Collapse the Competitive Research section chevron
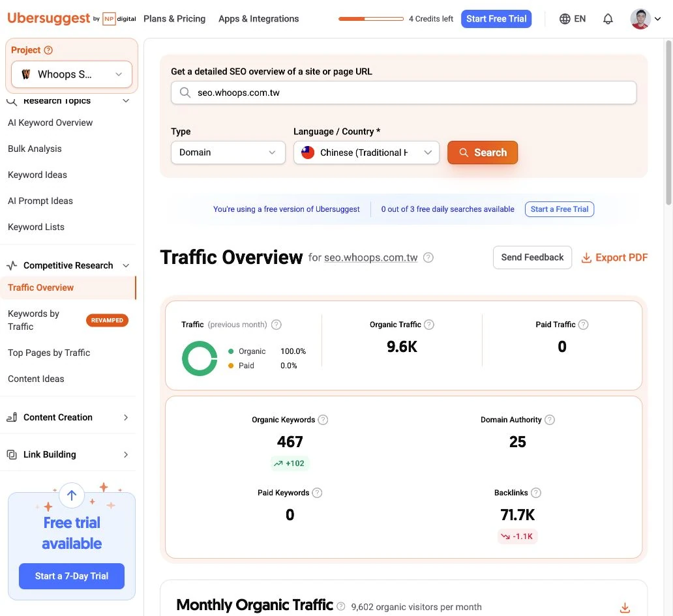Image resolution: width=673 pixels, height=616 pixels. click(x=126, y=265)
